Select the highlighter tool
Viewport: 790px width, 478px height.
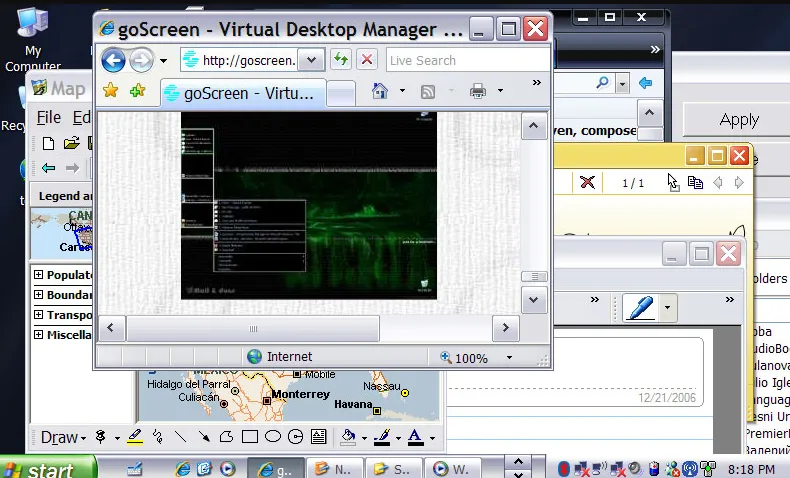tap(135, 437)
